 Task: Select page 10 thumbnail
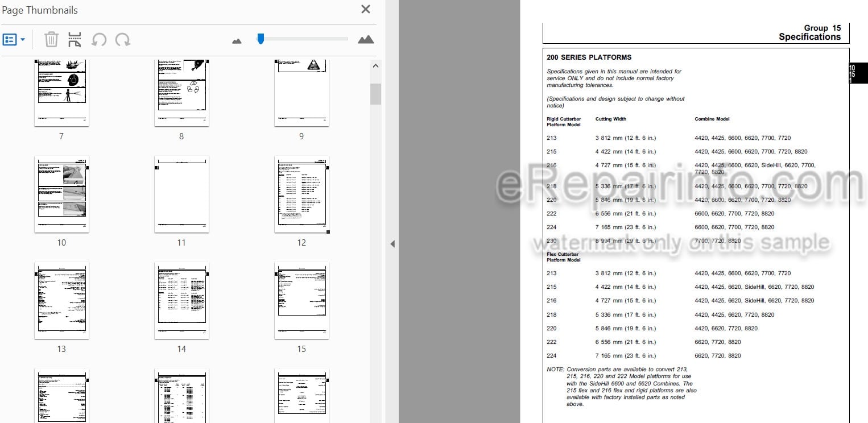tap(61, 194)
